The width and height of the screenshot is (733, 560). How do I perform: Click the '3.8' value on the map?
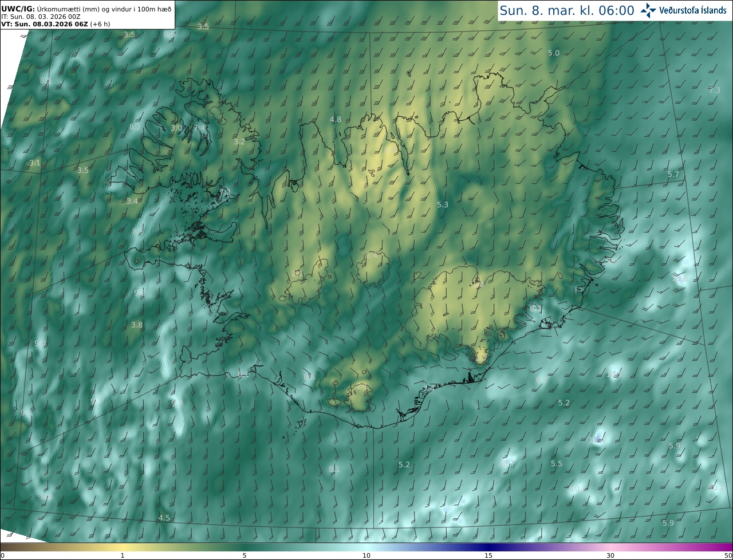[x=137, y=325]
